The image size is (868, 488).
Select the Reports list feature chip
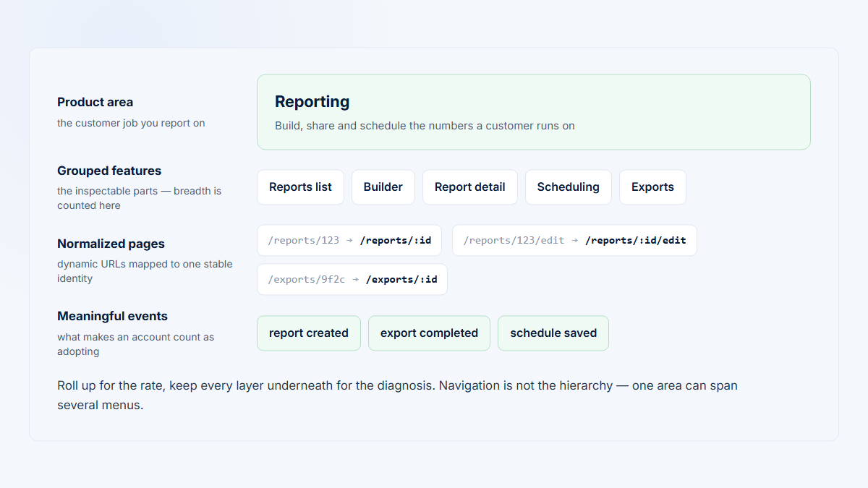coord(300,187)
